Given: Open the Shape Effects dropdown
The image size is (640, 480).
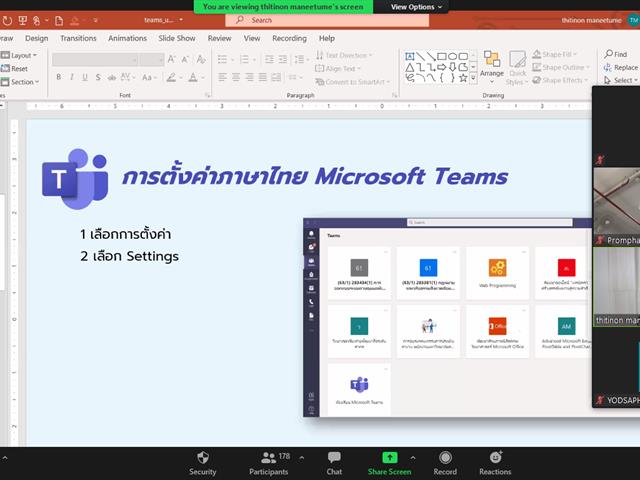Looking at the screenshot, I should coord(560,80).
